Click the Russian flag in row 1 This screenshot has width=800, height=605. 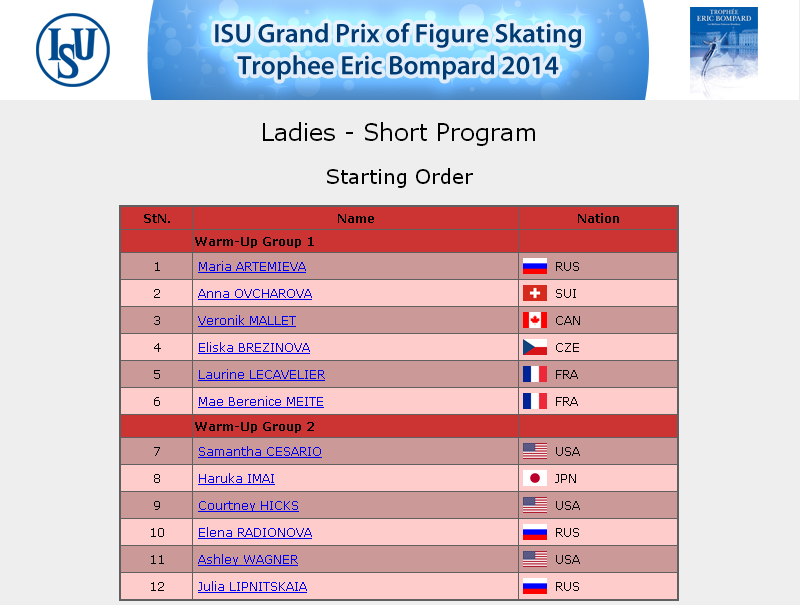pos(535,266)
